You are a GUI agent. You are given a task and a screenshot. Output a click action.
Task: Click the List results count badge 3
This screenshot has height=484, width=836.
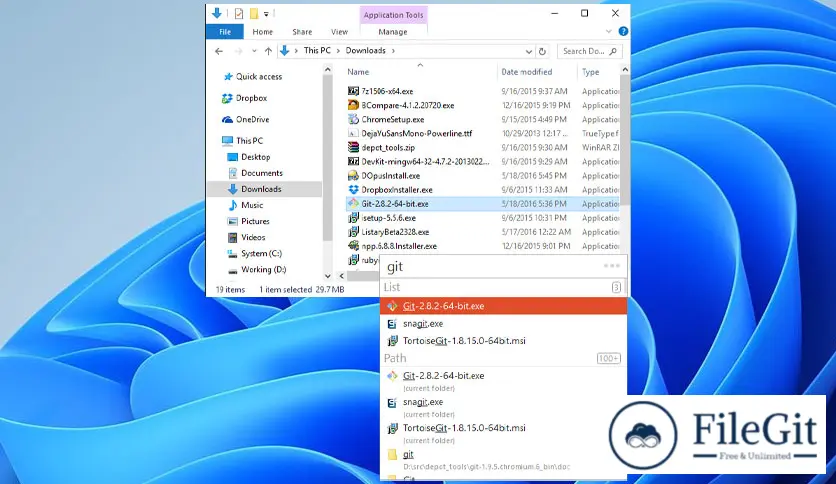point(616,287)
